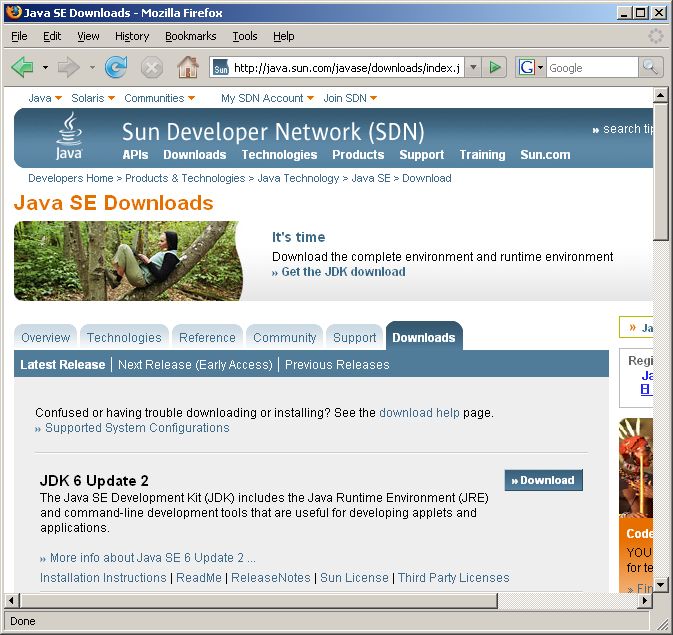The height and width of the screenshot is (635, 673).
Task: Click Products in the SDN banner navigation
Action: tap(358, 155)
